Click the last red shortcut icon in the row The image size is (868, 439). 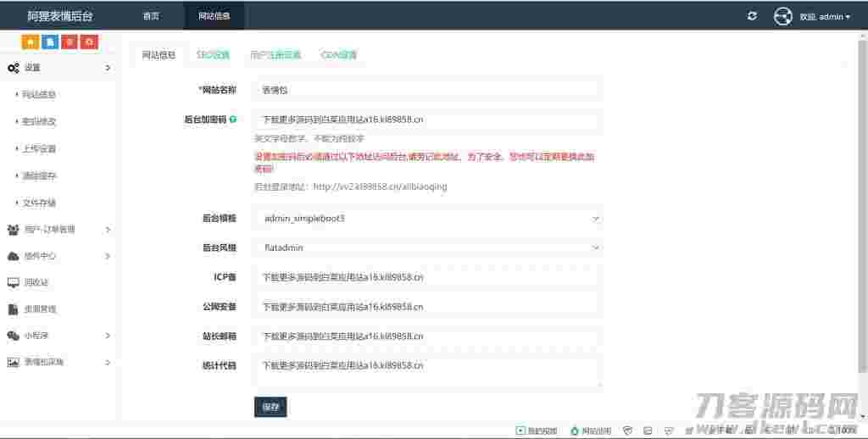click(x=89, y=42)
